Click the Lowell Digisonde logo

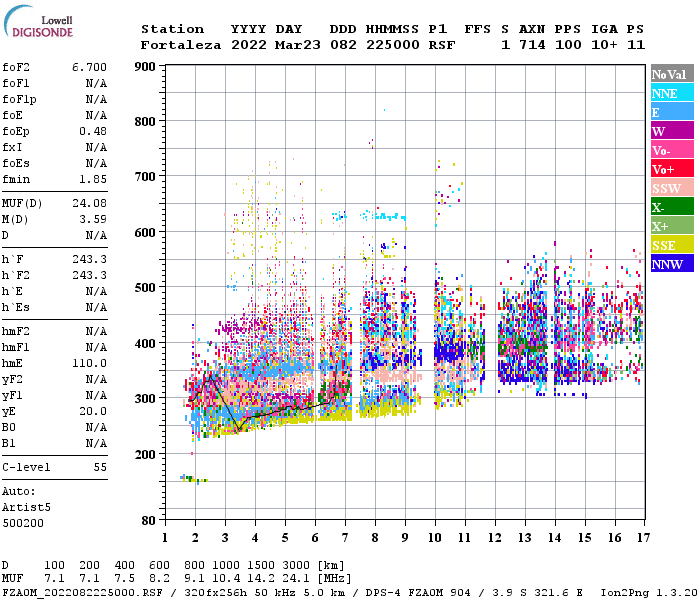pyautogui.click(x=38, y=21)
